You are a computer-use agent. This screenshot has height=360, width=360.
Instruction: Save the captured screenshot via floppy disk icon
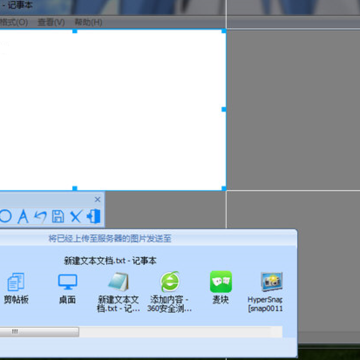click(58, 217)
